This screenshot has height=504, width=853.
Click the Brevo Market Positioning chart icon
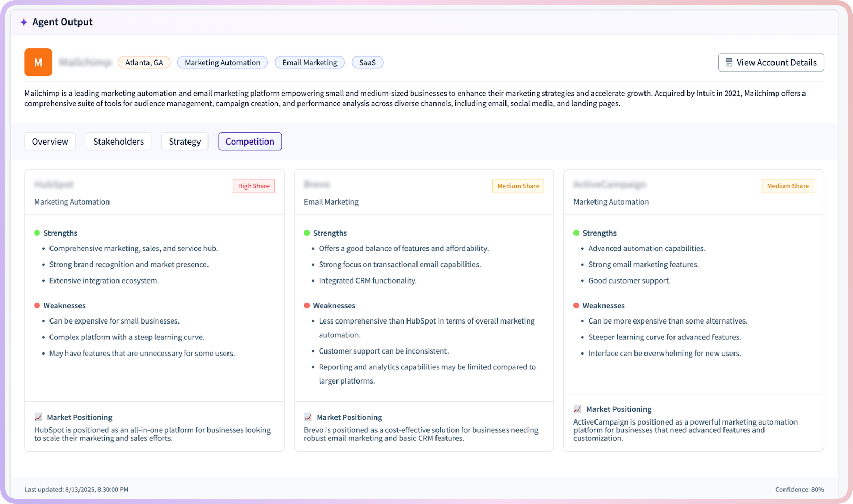coord(308,417)
